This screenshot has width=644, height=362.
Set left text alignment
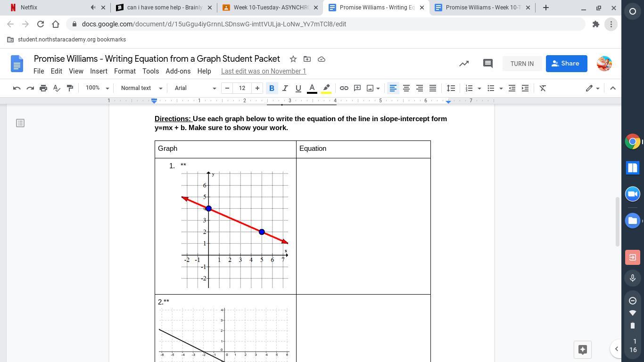click(393, 88)
